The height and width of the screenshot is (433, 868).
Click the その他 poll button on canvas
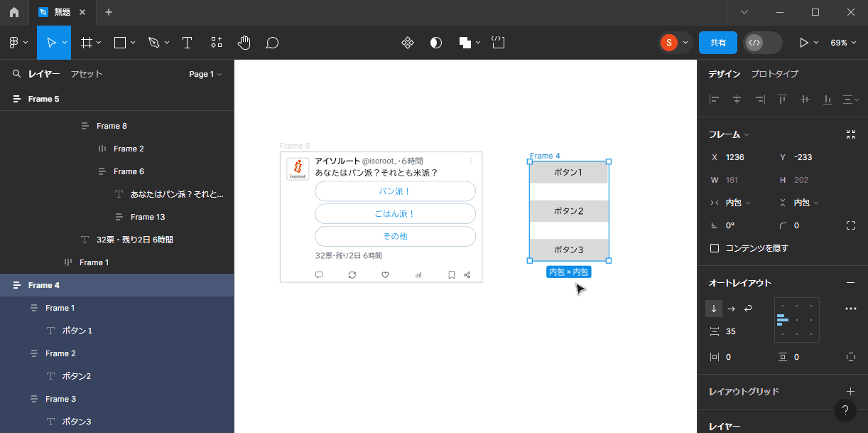coord(395,236)
